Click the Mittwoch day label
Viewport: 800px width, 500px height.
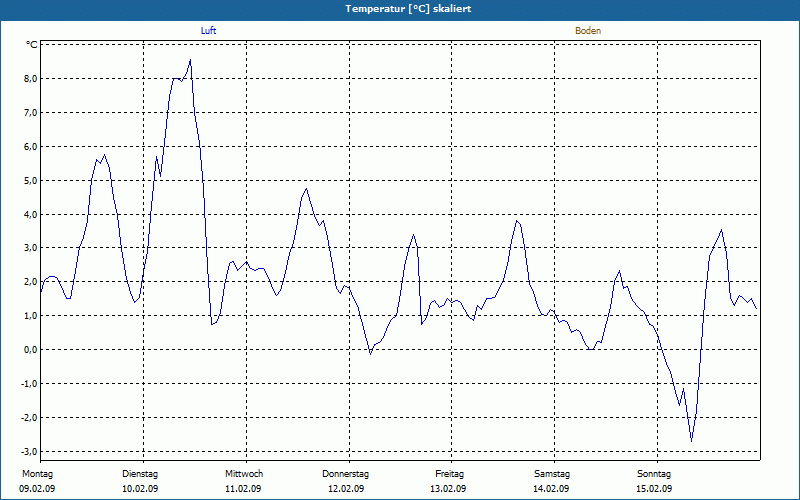click(244, 474)
